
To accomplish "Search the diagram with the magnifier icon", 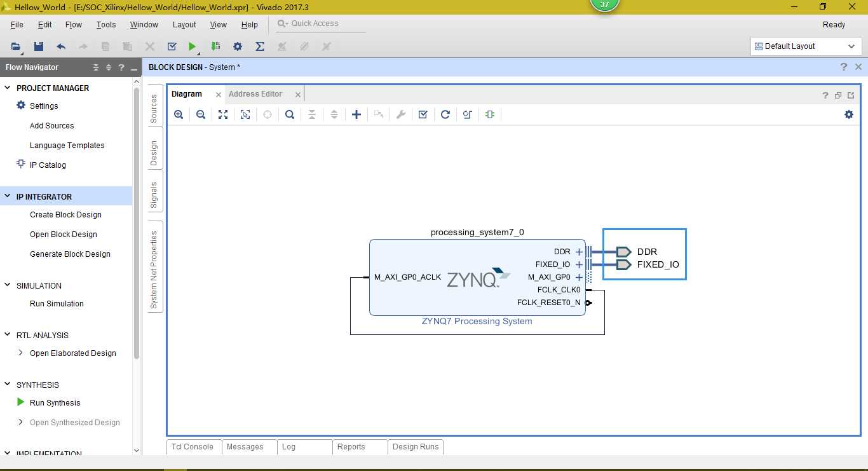I will pyautogui.click(x=290, y=114).
